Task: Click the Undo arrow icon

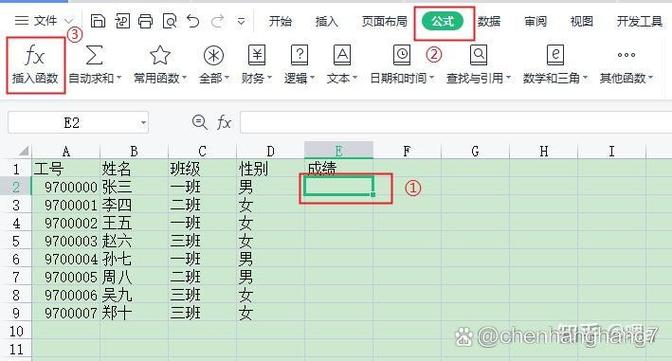Action: click(193, 21)
